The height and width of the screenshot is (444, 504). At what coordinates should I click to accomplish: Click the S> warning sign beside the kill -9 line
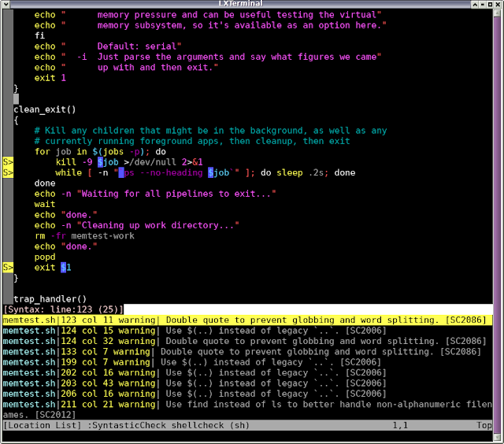[8, 162]
